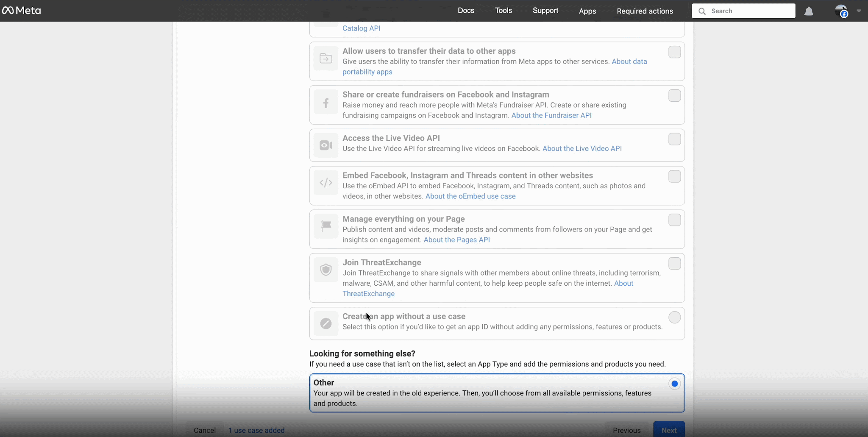Click the no use case slash icon
This screenshot has width=868, height=437.
[x=326, y=324]
